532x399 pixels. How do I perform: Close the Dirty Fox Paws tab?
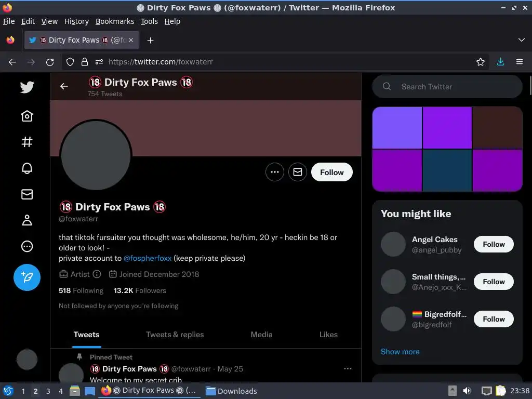(x=131, y=40)
